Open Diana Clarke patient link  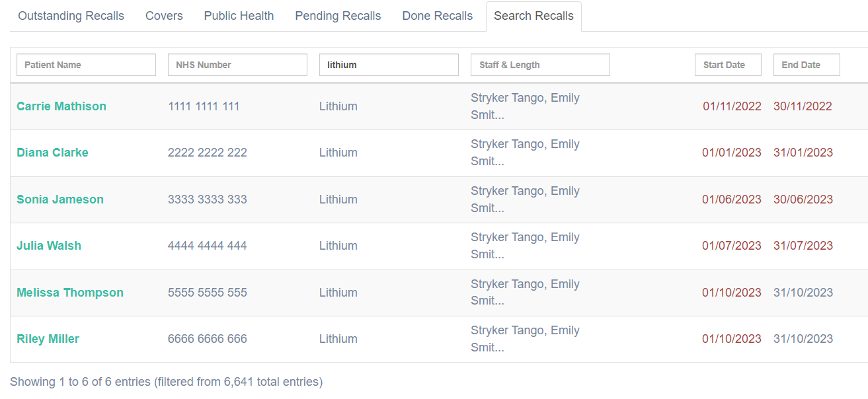click(x=52, y=153)
